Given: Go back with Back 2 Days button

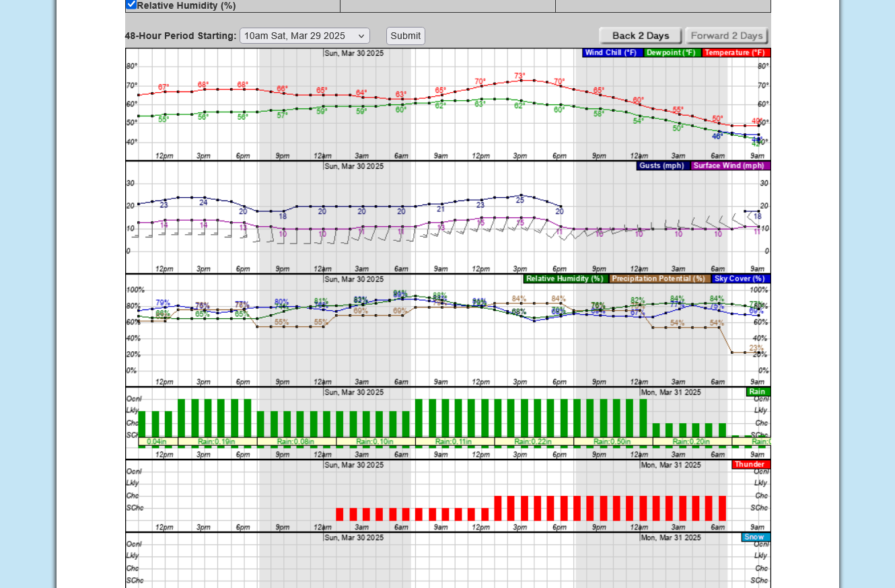Looking at the screenshot, I should point(640,36).
